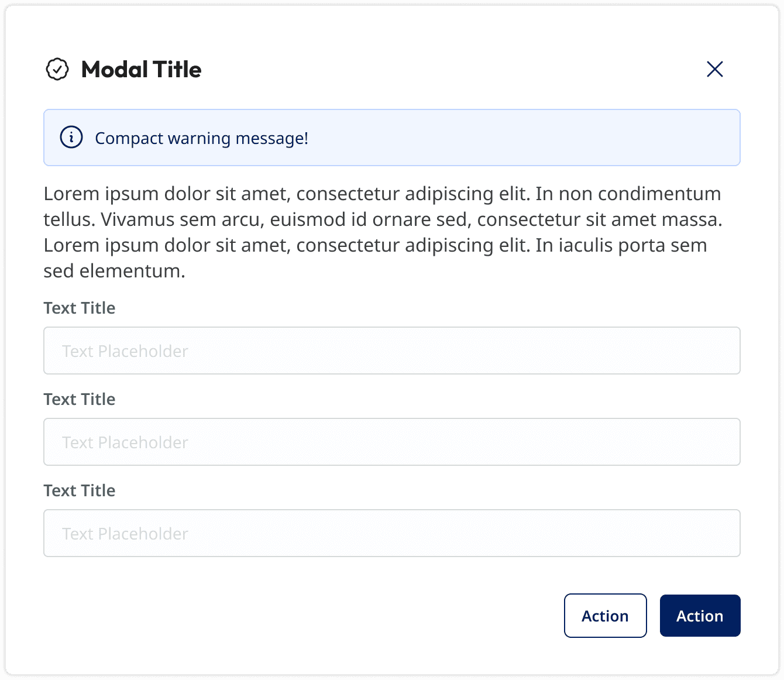Click the 'Modal Title' heading text
Viewport: 784px width, 680px height.
141,70
